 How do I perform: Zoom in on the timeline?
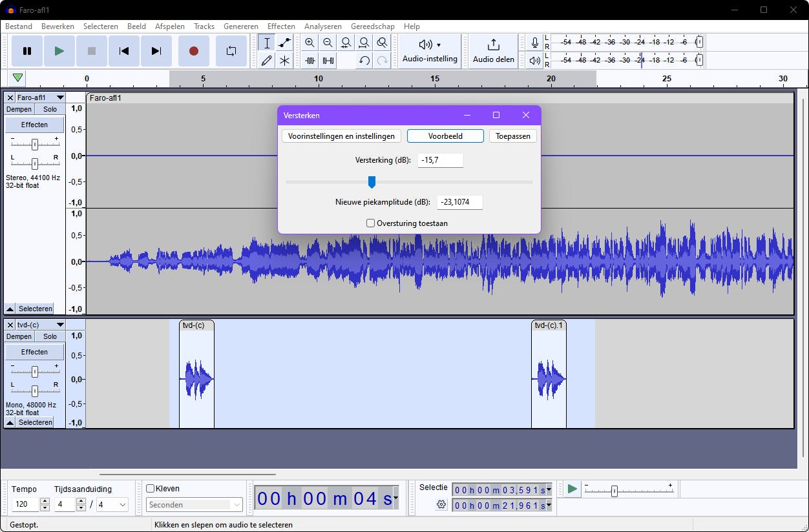pos(310,43)
